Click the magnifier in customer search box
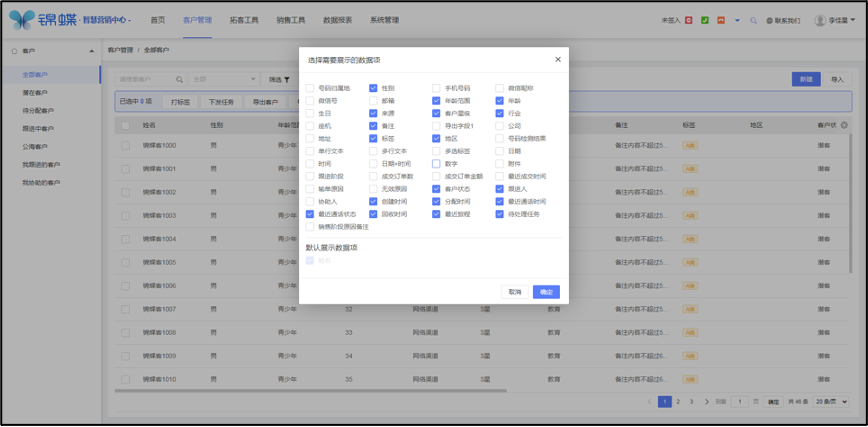The height and width of the screenshot is (427, 868). [179, 80]
